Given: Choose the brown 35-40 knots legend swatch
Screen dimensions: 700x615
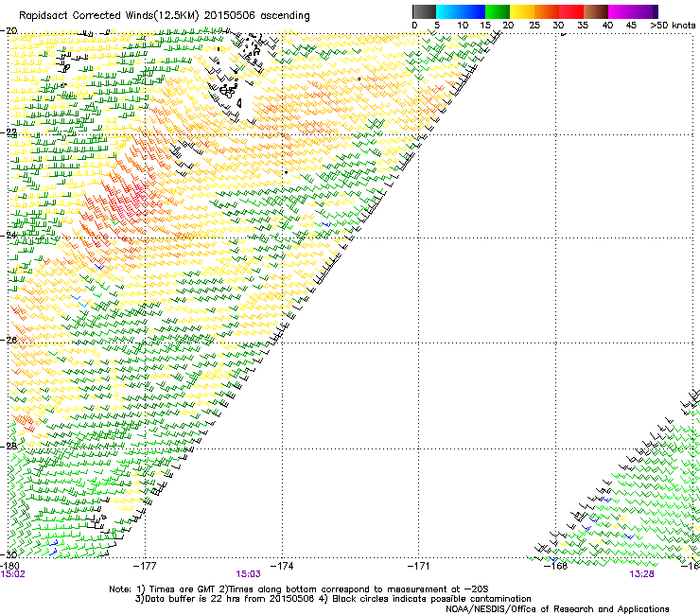Looking at the screenshot, I should pos(596,11).
